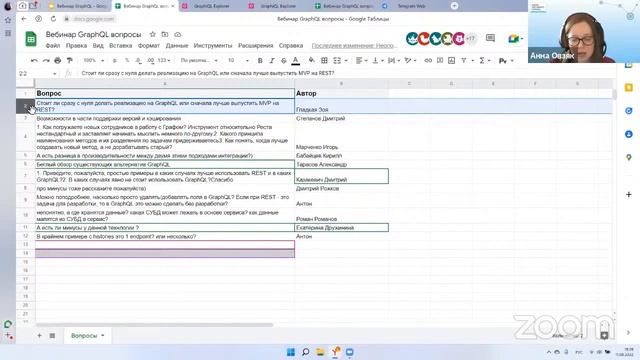The height and width of the screenshot is (360, 640).
Task: Choose the merge cells tool
Action: pos(337,60)
